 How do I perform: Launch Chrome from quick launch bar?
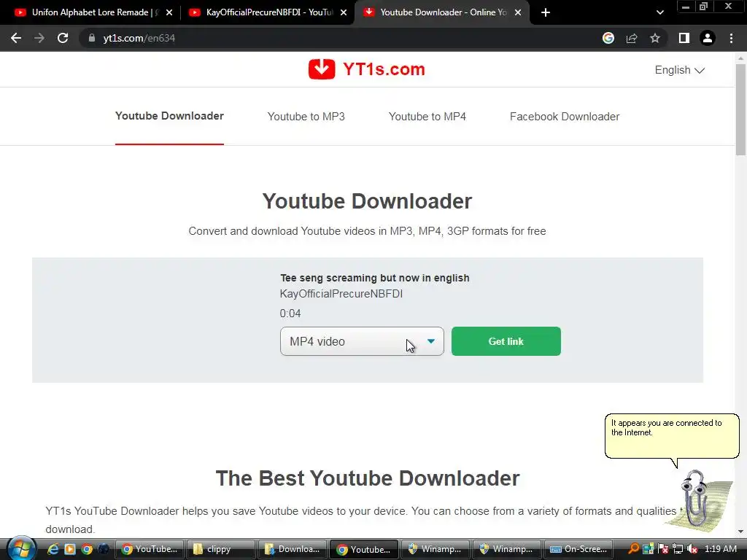coord(87,549)
